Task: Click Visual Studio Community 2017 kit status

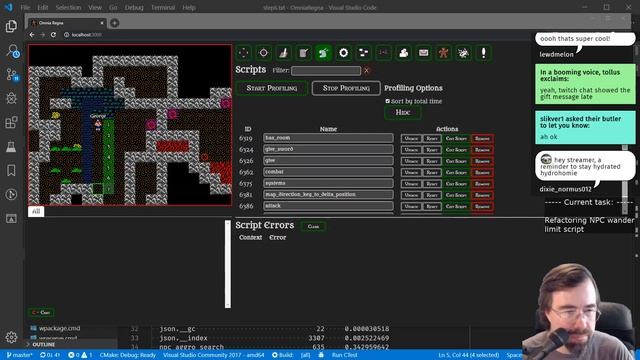Action: pos(213,355)
